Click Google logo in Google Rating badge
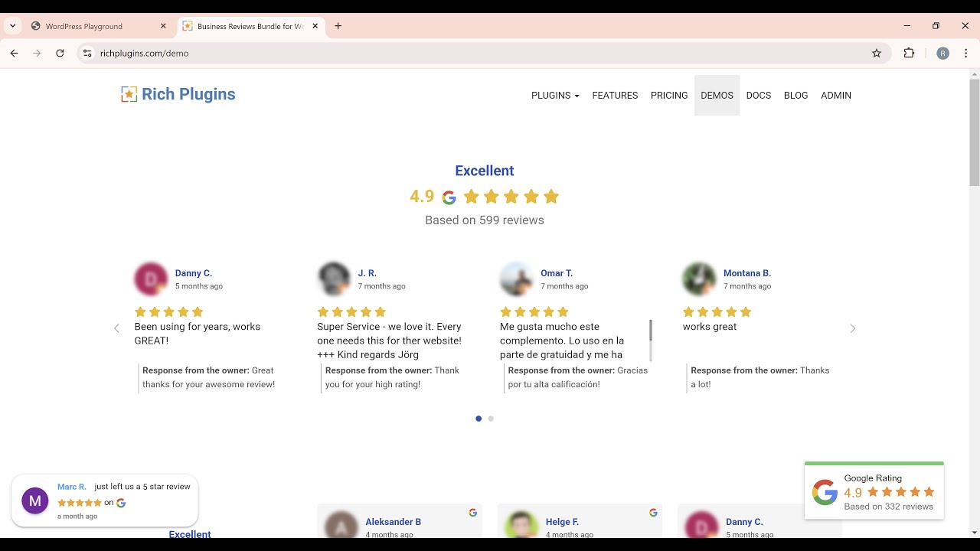The height and width of the screenshot is (551, 980). (x=825, y=492)
